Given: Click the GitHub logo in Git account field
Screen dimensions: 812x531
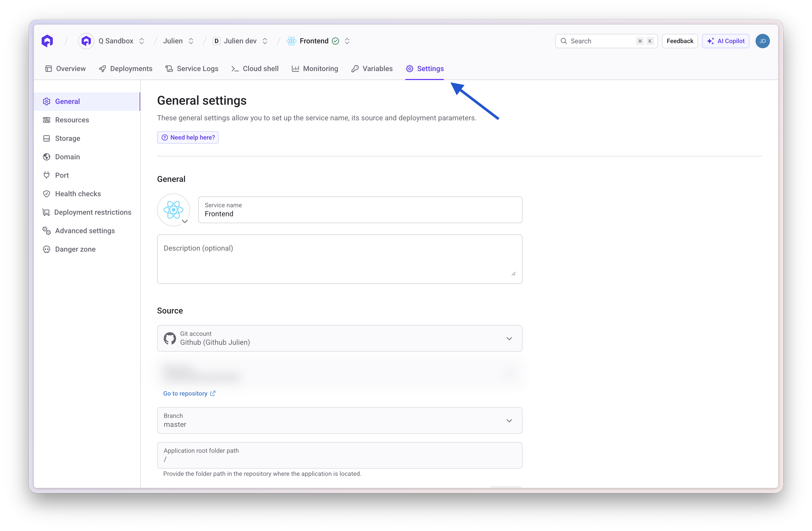Looking at the screenshot, I should (x=170, y=338).
